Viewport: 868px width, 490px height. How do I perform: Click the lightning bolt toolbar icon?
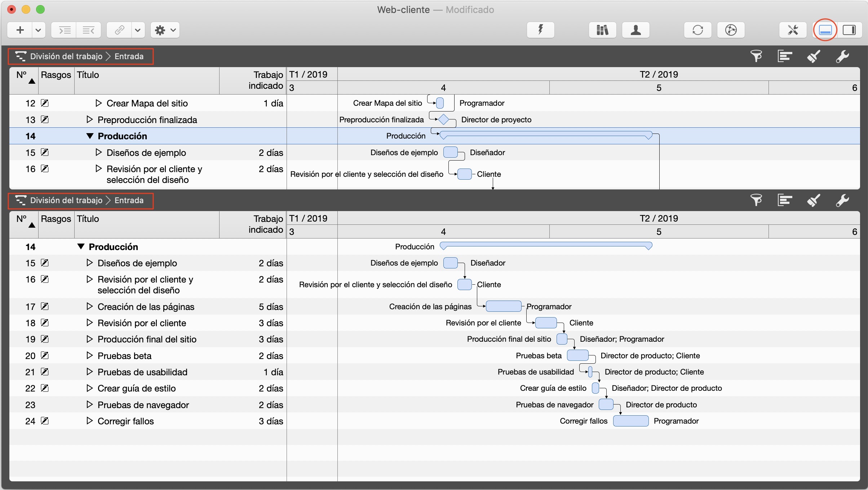[x=540, y=30]
